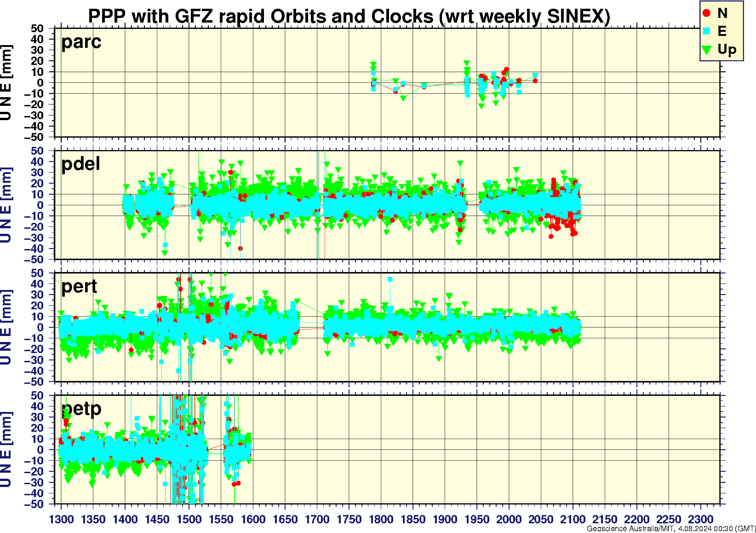
Task: Click the 1900 x-axis tick label
Action: (445, 519)
